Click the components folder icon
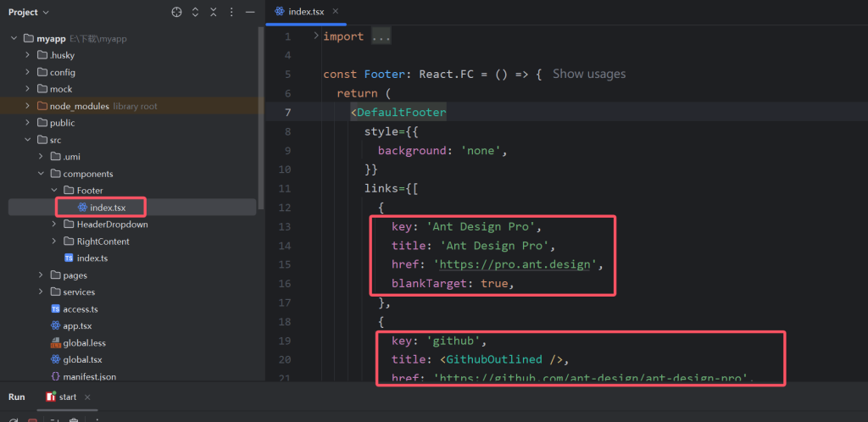The image size is (868, 422). point(55,174)
